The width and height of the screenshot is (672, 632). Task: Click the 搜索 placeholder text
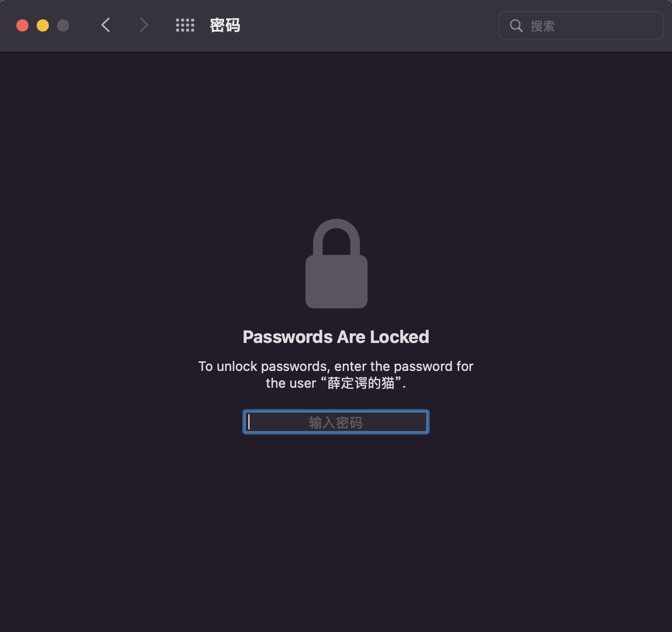[x=543, y=26]
